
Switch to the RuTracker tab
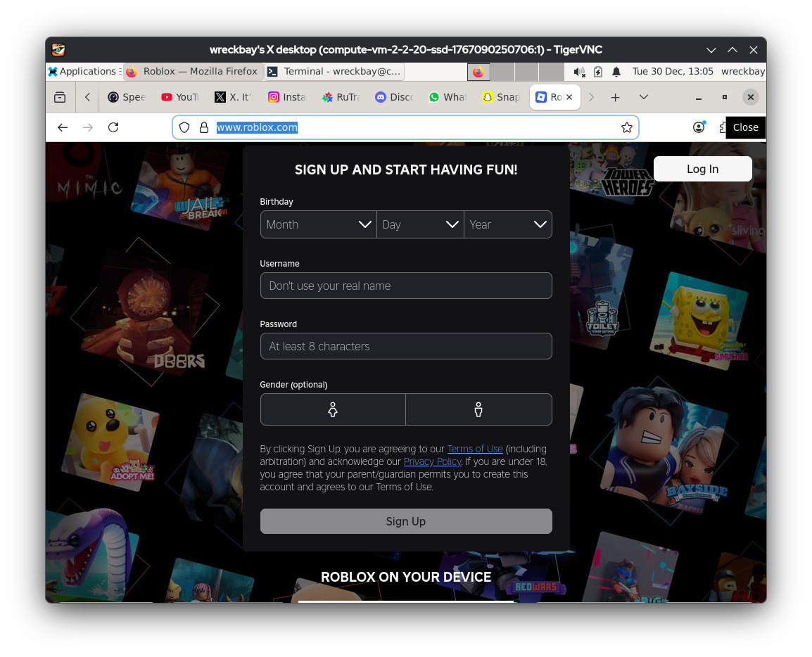341,97
